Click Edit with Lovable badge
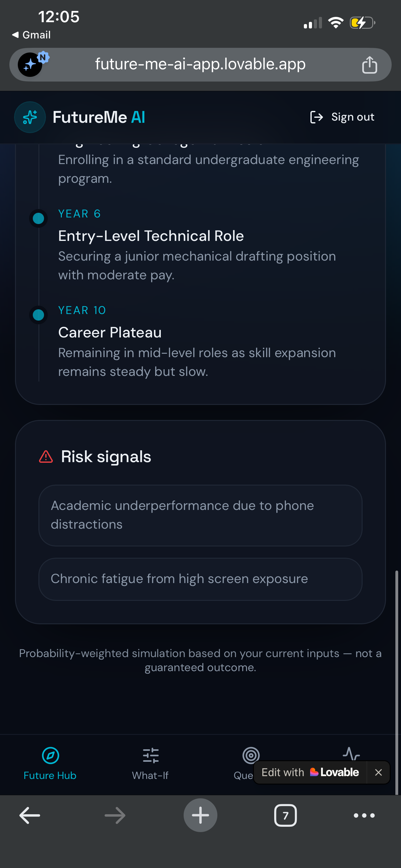The image size is (401, 868). pyautogui.click(x=310, y=772)
